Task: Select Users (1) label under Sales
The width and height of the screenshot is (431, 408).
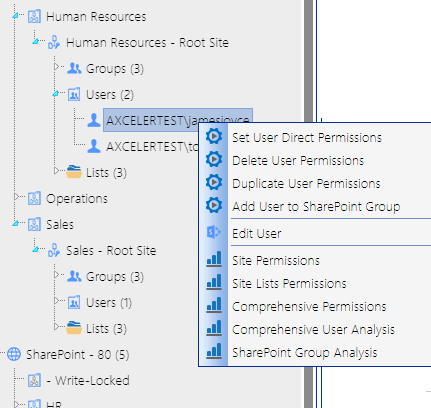Action: (109, 303)
